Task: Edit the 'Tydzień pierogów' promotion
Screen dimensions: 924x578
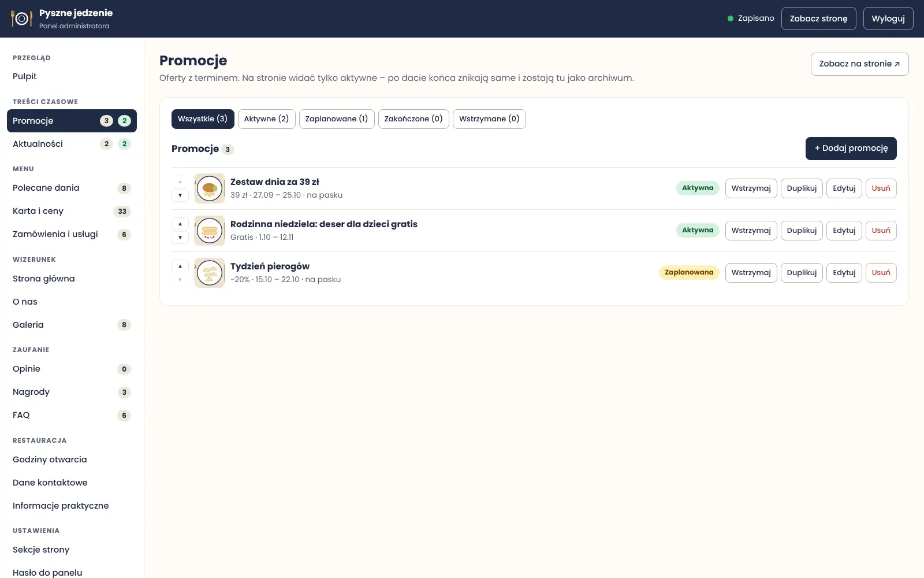Action: [x=844, y=273]
